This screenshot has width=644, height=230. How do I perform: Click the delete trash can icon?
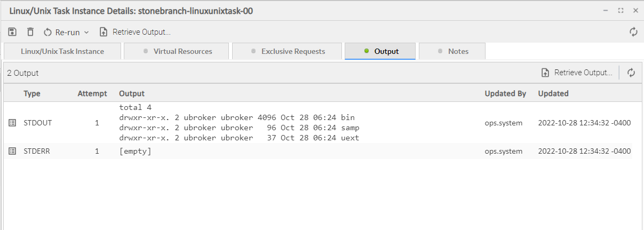(30, 32)
